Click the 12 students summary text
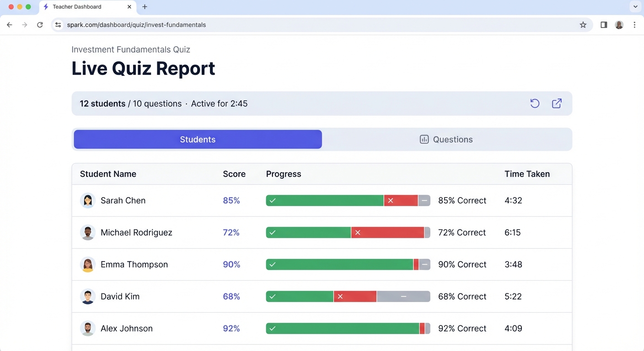Image resolution: width=644 pixels, height=351 pixels. (102, 104)
